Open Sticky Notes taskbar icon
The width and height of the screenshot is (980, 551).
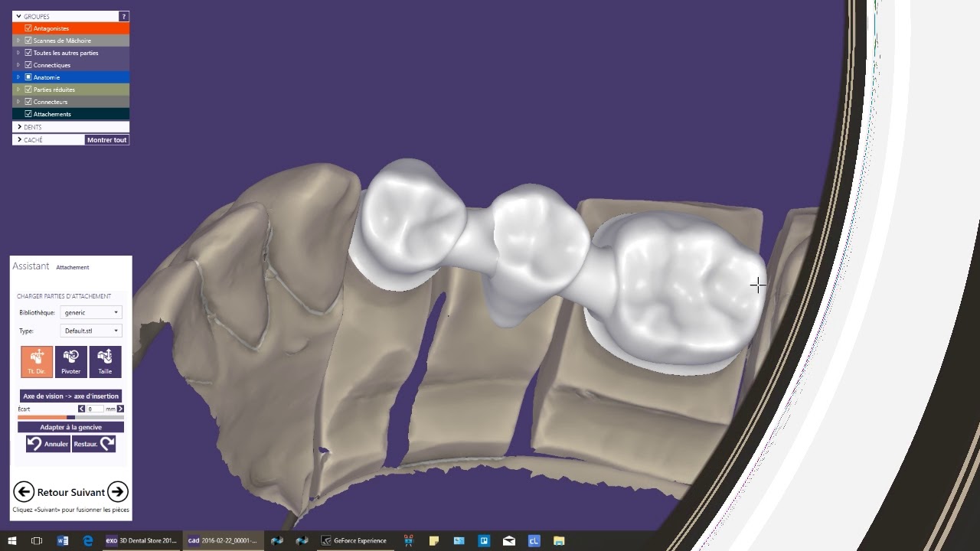pos(434,540)
